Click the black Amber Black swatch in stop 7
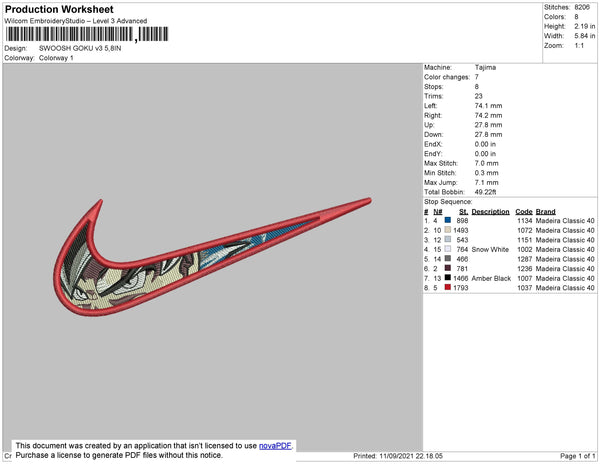 click(x=448, y=278)
